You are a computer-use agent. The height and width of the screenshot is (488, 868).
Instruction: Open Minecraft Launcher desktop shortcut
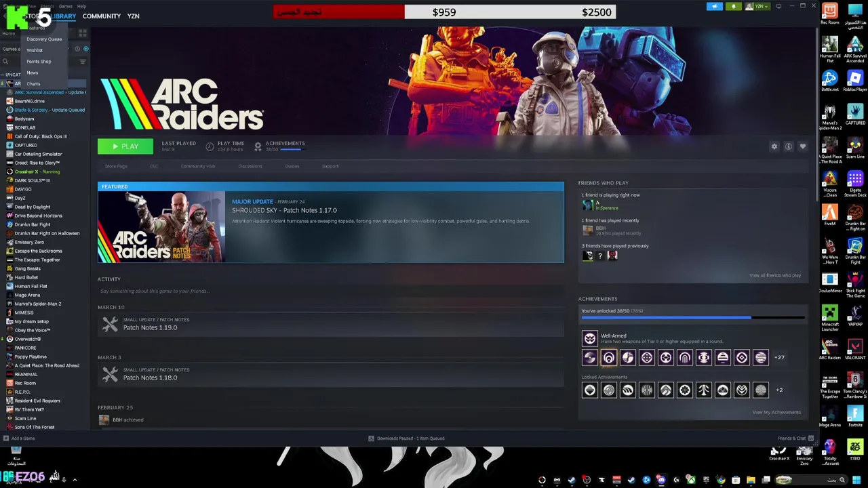[x=829, y=317]
